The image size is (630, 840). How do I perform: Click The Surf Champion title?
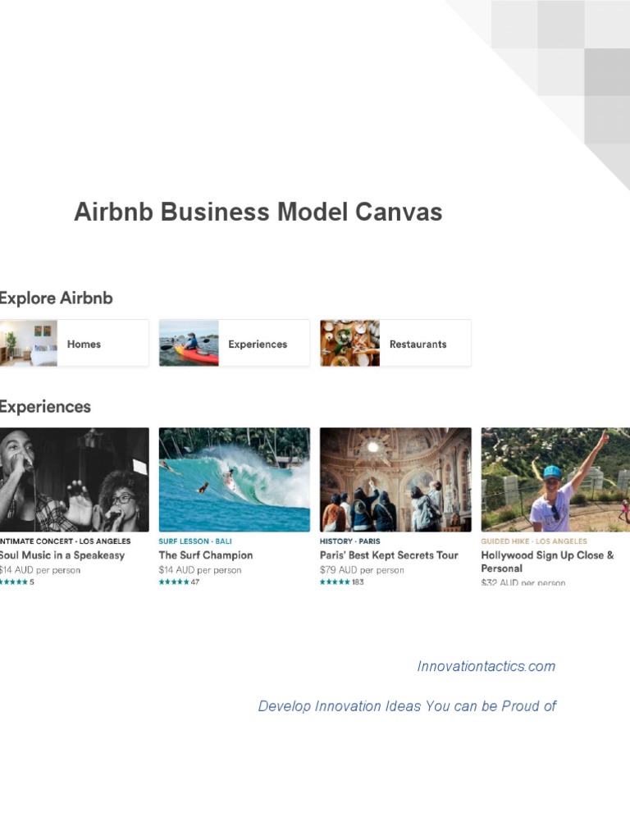click(x=205, y=555)
